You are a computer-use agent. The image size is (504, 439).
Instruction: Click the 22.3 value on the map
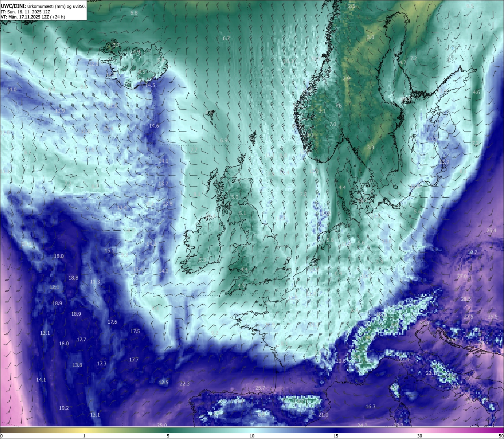(x=185, y=384)
